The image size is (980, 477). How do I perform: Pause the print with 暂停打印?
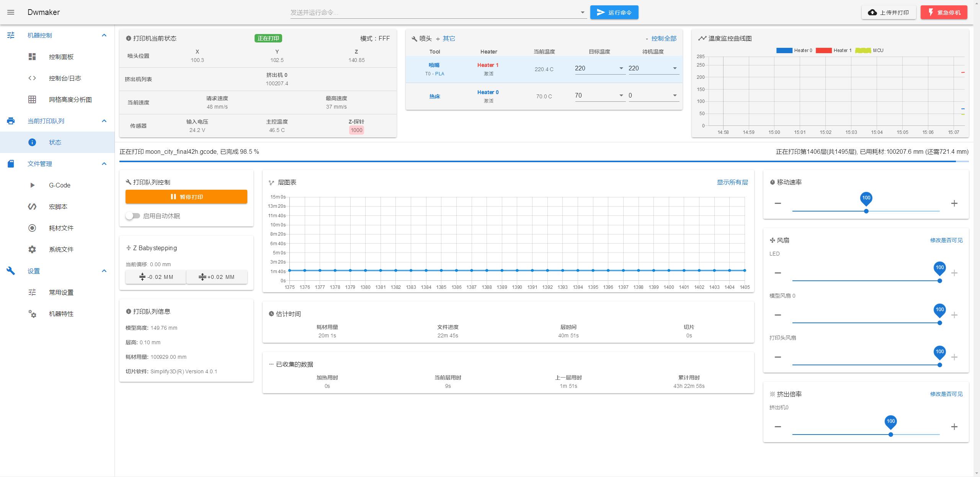[x=186, y=197]
